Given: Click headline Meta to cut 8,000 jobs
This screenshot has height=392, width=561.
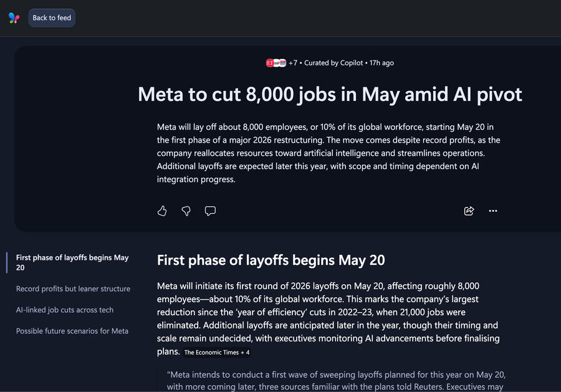Looking at the screenshot, I should point(330,95).
